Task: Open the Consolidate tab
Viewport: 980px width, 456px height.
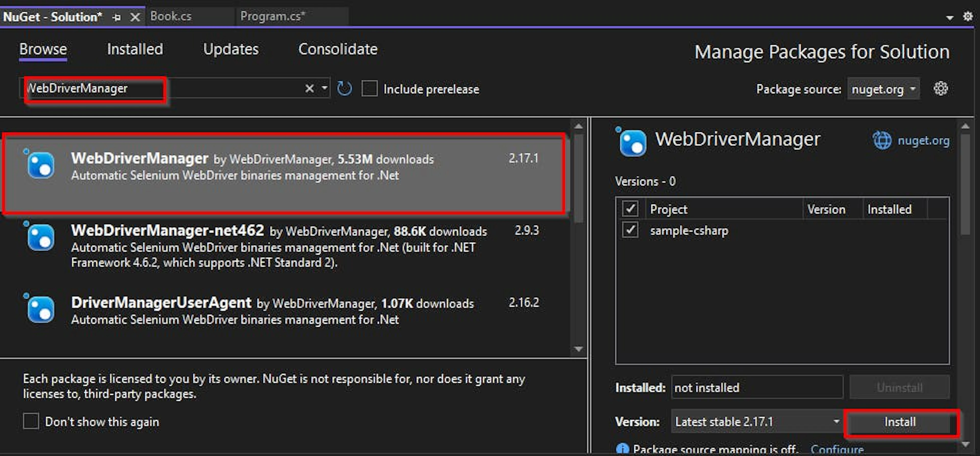Action: click(338, 50)
